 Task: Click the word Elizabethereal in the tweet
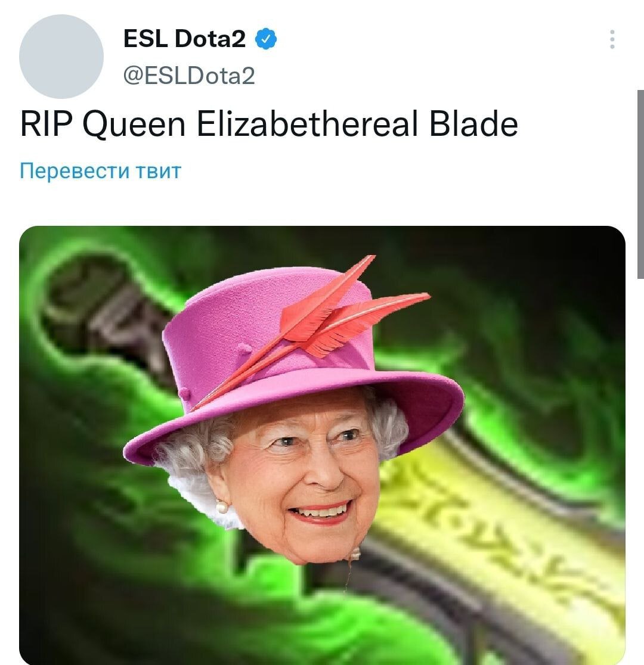(307, 125)
